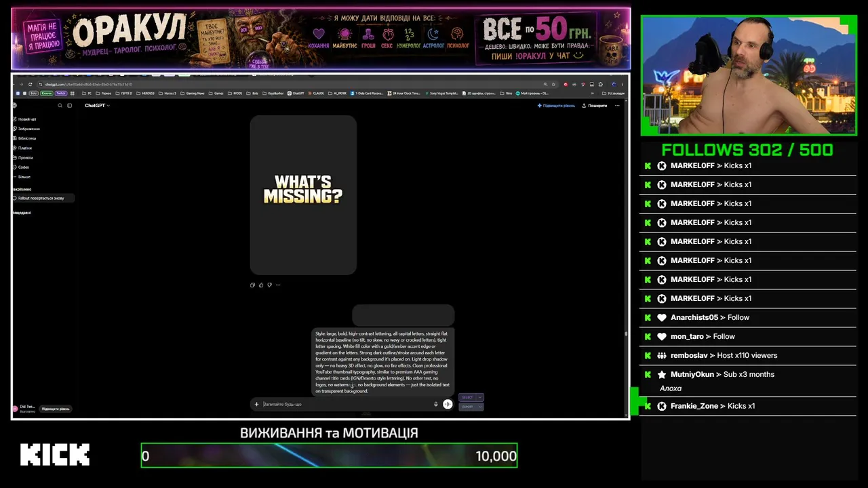Screen dimensions: 868x488
Task: Click the Kick logo in bottom corner
Action: click(55, 455)
